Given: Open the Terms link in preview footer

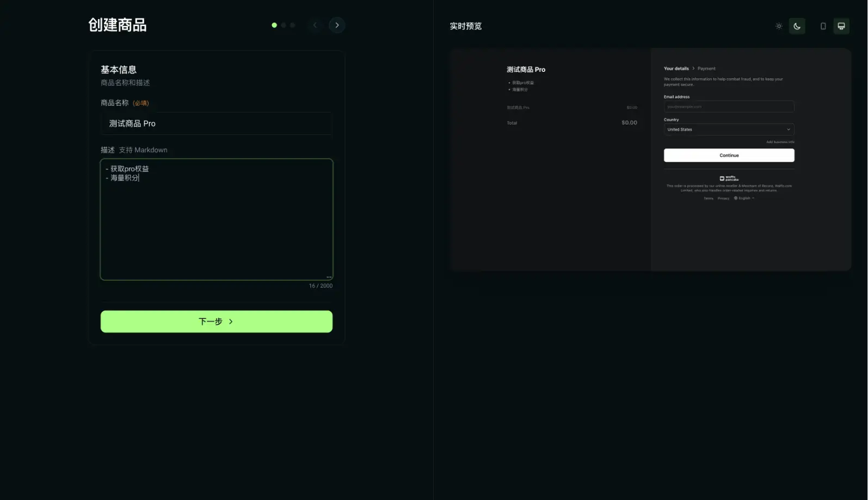Looking at the screenshot, I should tap(709, 198).
